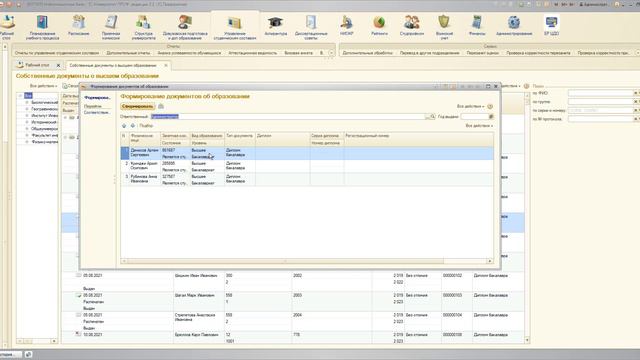Click the help question mark in dialog
Screen dimensions: 640x360
tap(490, 106)
